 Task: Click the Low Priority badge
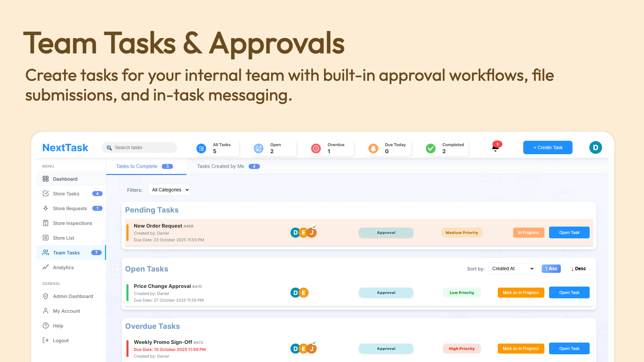tap(462, 293)
